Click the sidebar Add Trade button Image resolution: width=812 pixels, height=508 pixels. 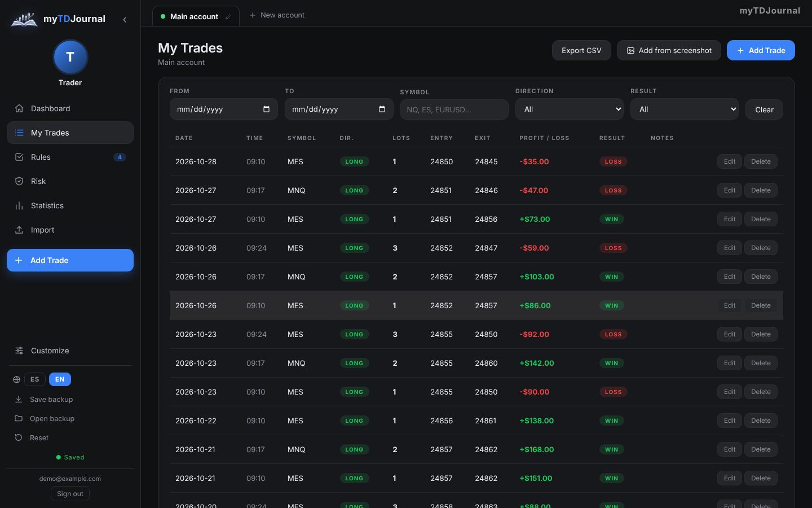tap(70, 260)
